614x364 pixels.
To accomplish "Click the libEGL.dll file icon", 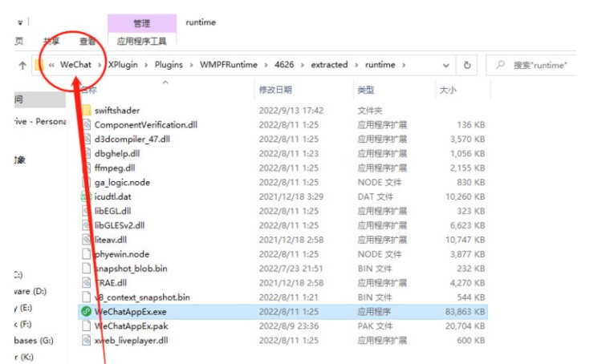I will click(86, 211).
